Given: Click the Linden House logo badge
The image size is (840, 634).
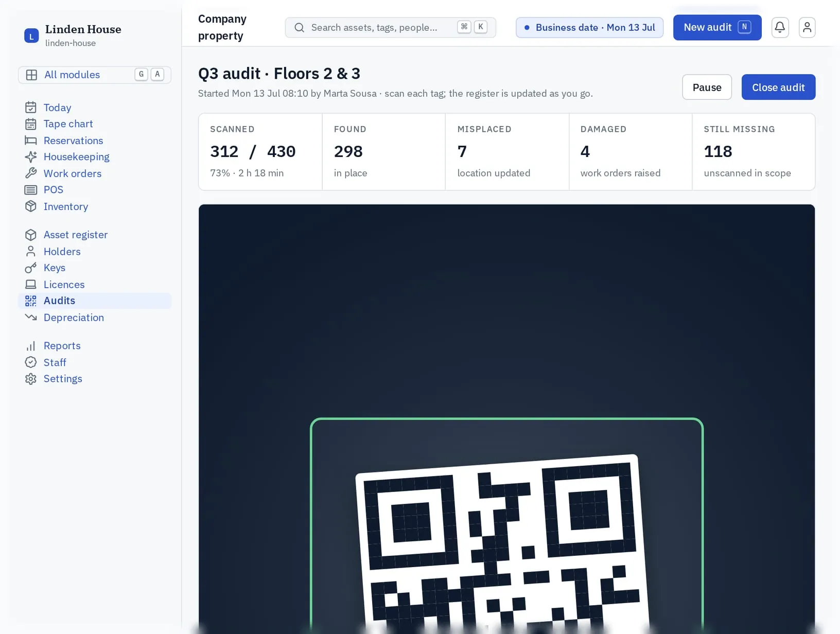Looking at the screenshot, I should click(31, 36).
